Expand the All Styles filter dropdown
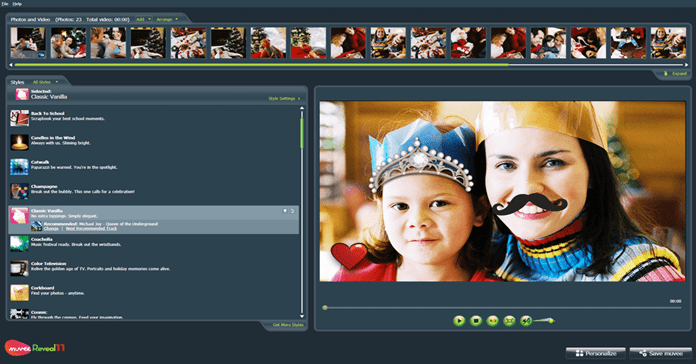 tap(45, 82)
